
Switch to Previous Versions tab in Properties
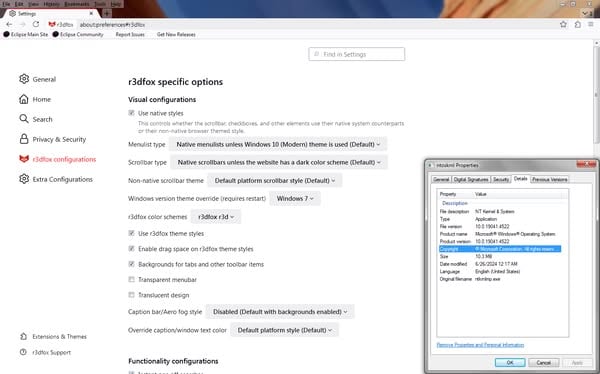coord(550,179)
